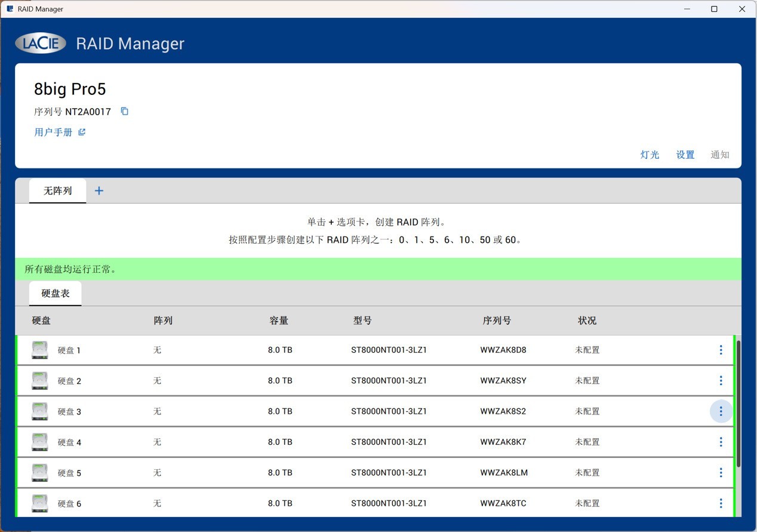Click the drive icon of 硬盘 1
The height and width of the screenshot is (532, 757).
point(40,350)
